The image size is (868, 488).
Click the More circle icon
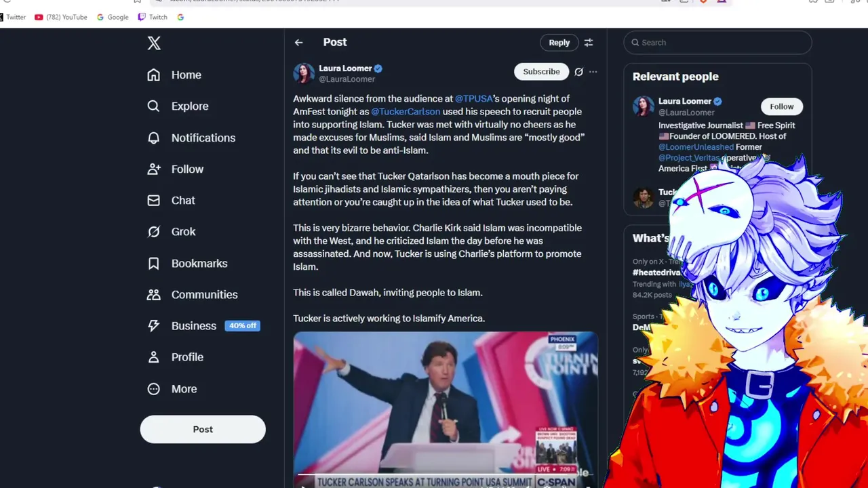point(154,388)
